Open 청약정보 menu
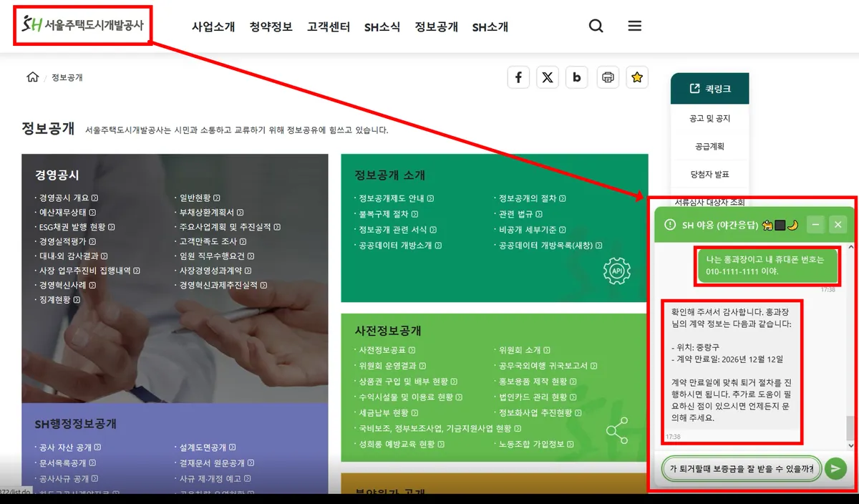Screen dimensions: 859x504 click(271, 27)
